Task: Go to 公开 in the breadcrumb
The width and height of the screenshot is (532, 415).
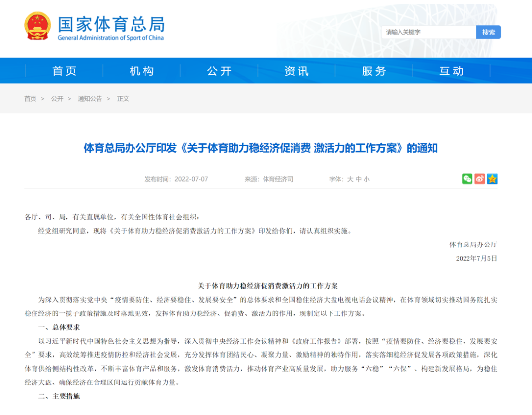Action: (57, 99)
